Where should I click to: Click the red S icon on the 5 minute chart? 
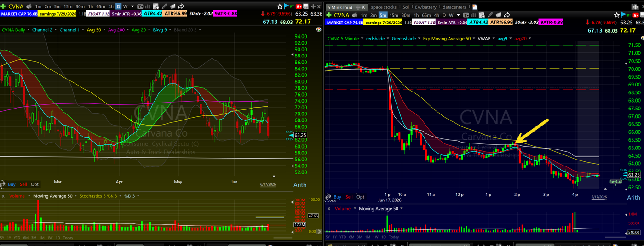(x=636, y=15)
